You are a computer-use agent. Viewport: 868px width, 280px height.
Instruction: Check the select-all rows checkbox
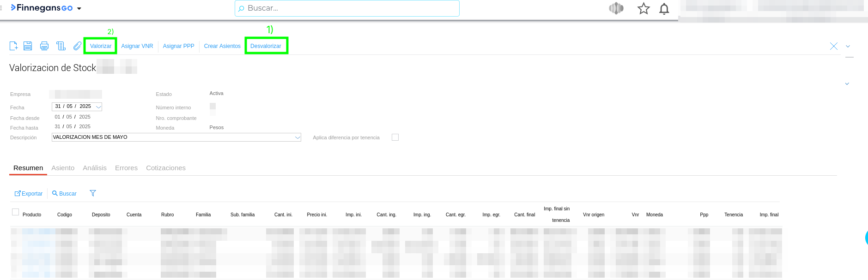pos(15,212)
